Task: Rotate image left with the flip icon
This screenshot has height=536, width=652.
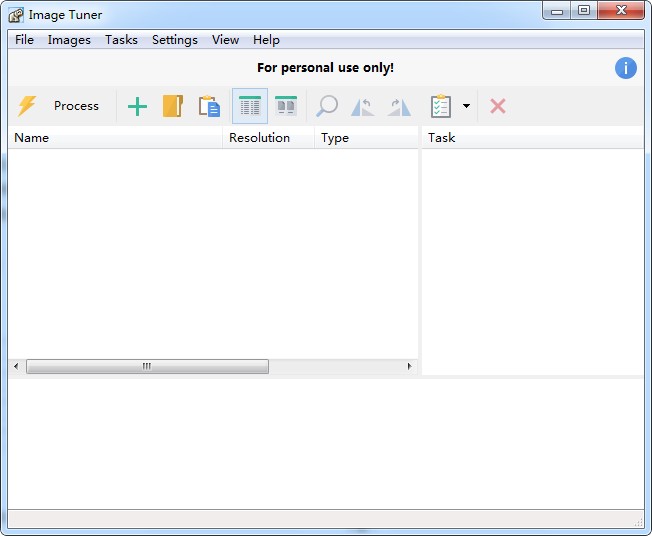Action: point(363,107)
